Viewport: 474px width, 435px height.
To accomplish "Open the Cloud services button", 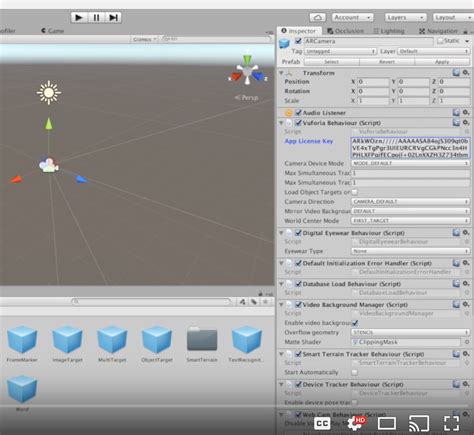I will 318,17.
